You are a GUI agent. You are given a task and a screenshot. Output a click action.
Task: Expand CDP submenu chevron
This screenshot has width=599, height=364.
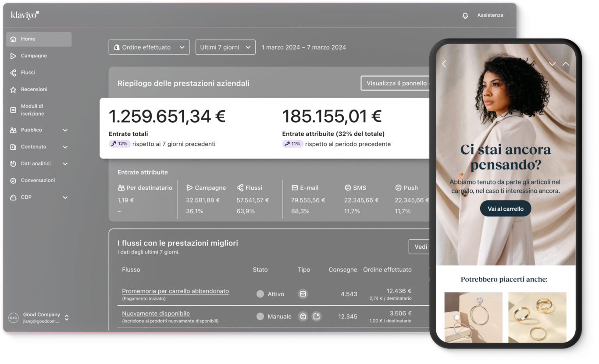(x=65, y=198)
